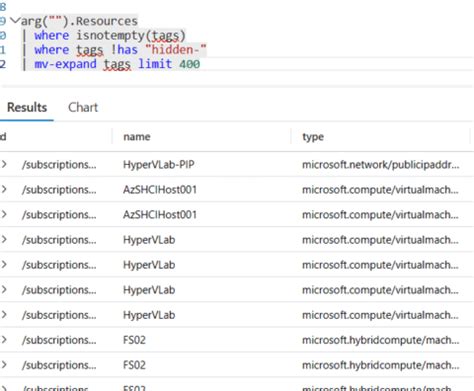Screen dimensions: 474x391
Task: Click the mv-expand keyword in query
Action: (x=65, y=64)
